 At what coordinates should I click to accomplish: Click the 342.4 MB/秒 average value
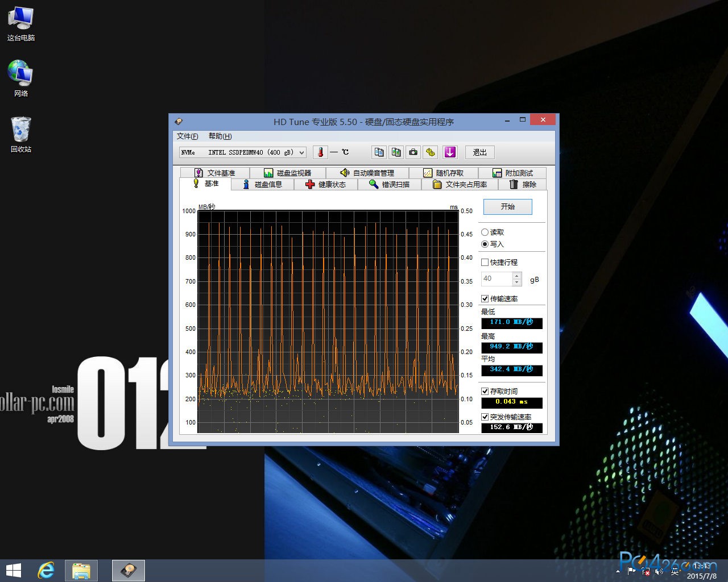512,370
